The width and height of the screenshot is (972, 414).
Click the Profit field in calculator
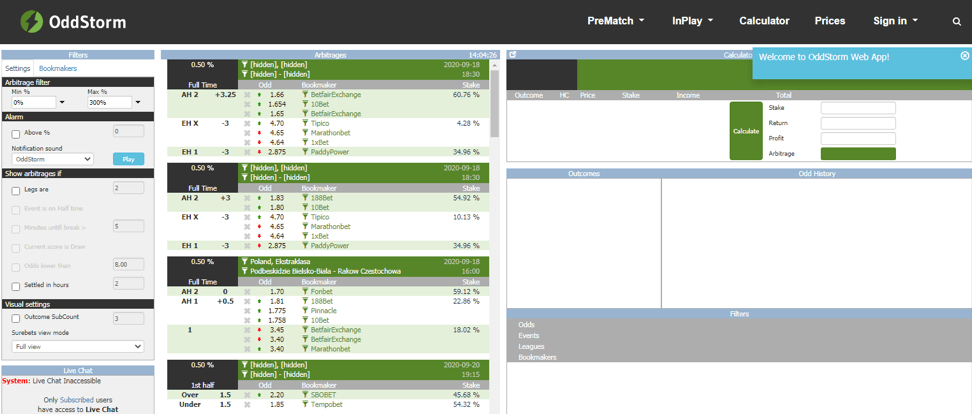coord(858,138)
